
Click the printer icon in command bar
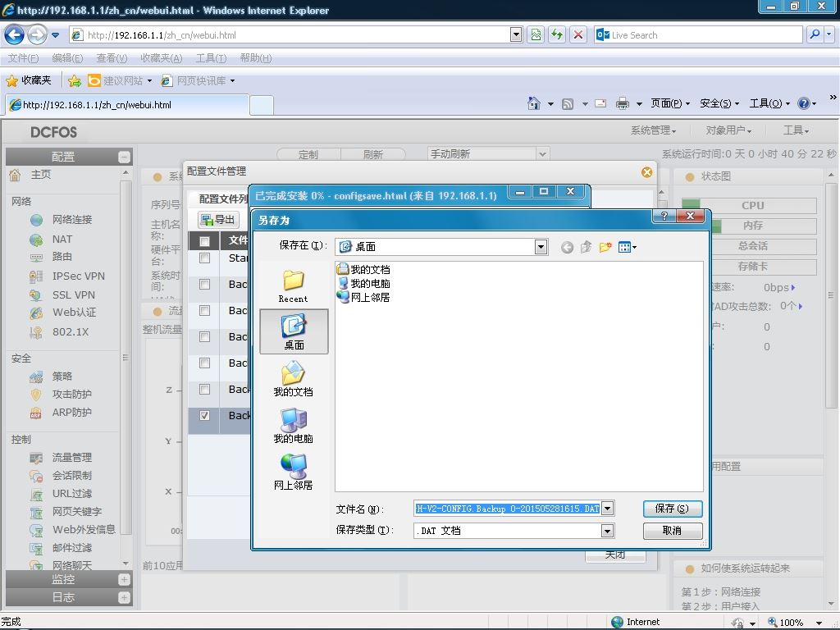pyautogui.click(x=623, y=103)
